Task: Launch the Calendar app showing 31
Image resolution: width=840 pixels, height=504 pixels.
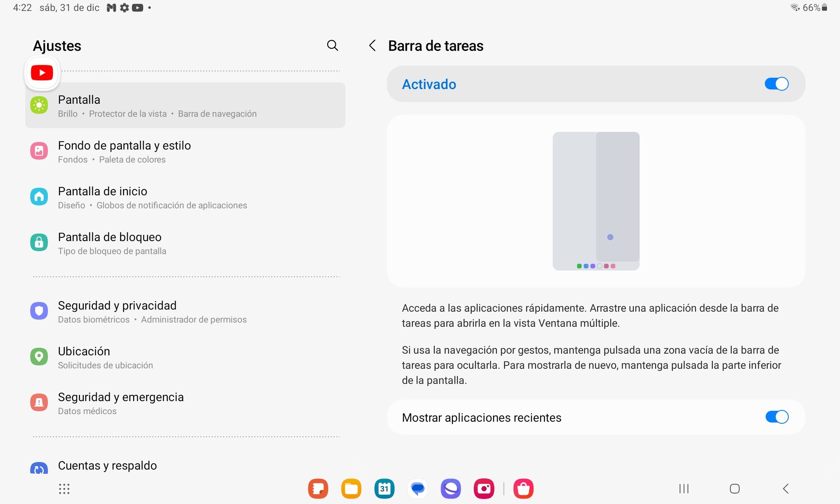Action: [x=384, y=488]
